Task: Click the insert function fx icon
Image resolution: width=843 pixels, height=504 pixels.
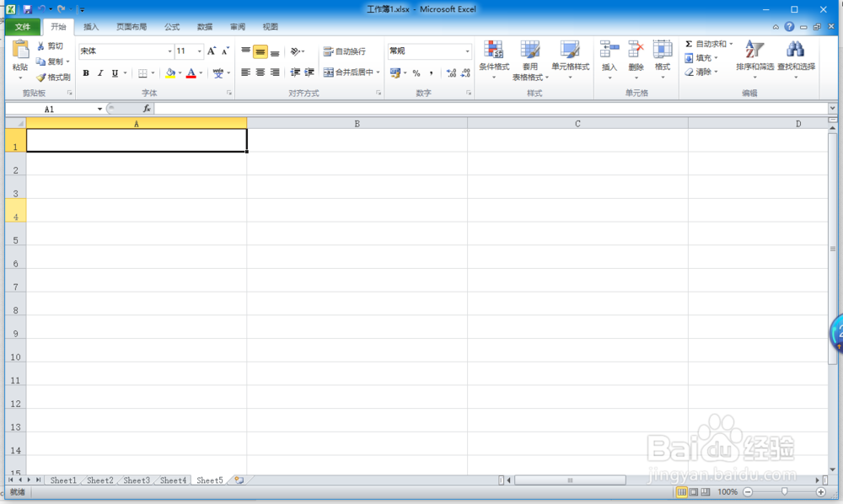Action: [146, 109]
